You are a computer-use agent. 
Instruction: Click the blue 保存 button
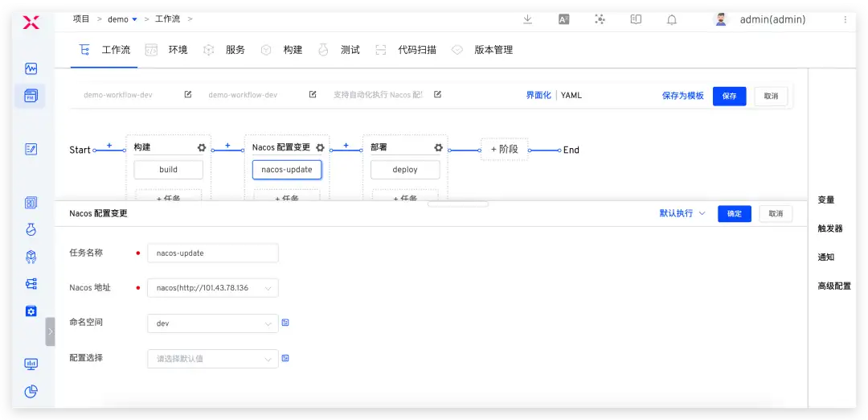pos(730,96)
